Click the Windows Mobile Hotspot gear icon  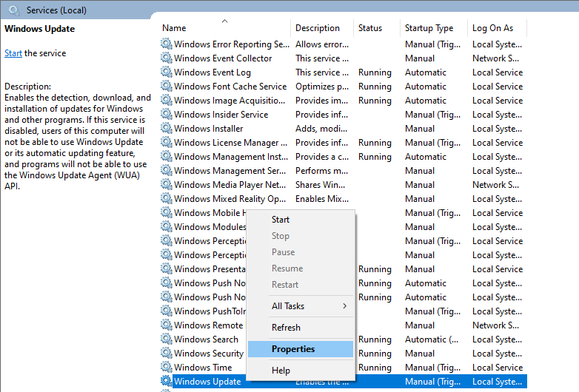[x=167, y=212]
